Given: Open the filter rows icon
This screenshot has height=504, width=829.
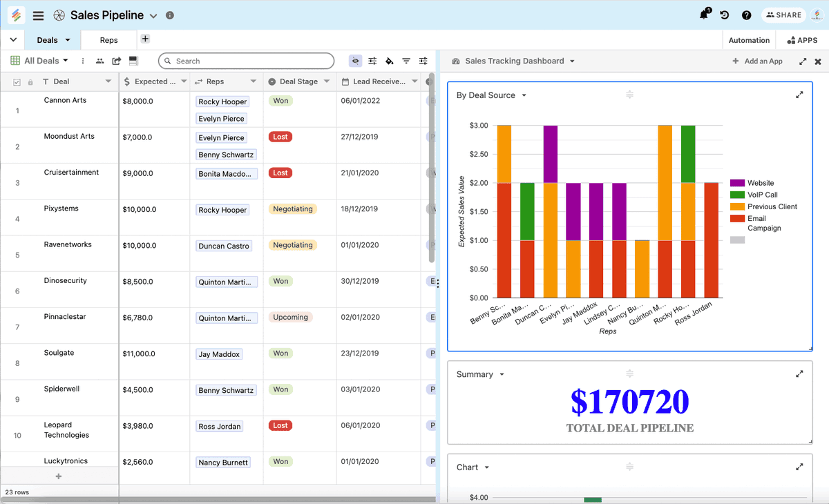Looking at the screenshot, I should tap(406, 61).
